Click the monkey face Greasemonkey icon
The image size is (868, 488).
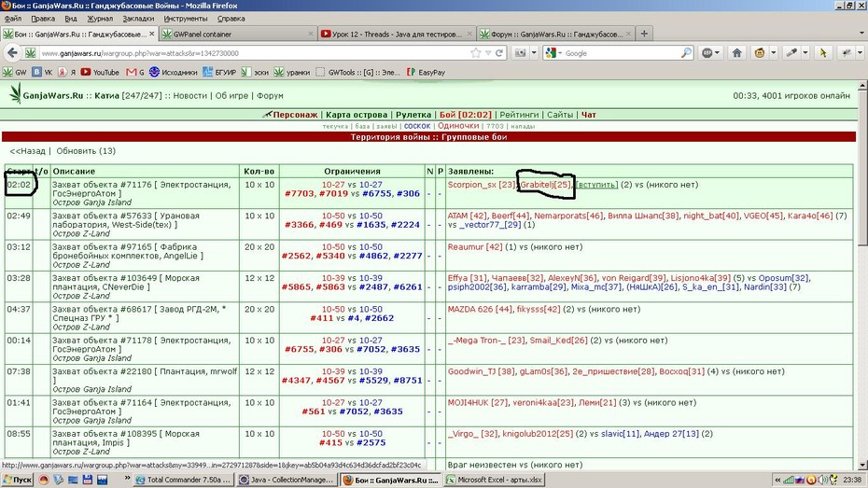click(x=760, y=53)
